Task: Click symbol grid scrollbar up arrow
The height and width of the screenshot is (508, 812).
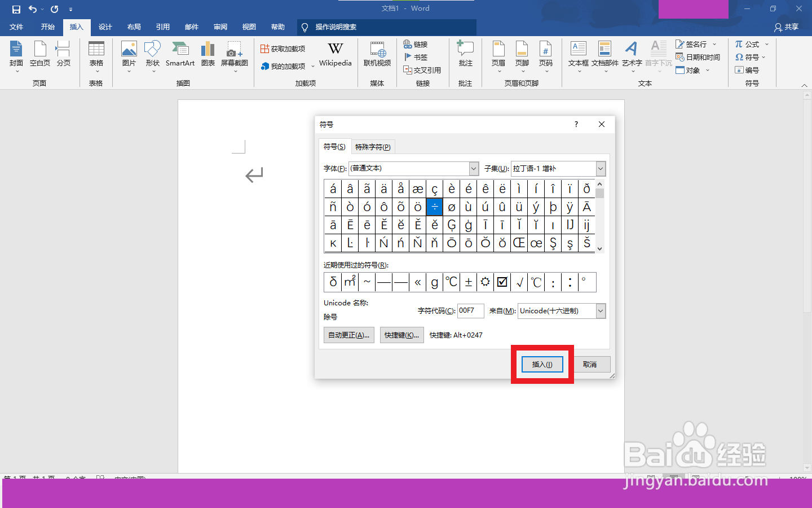Action: (x=599, y=185)
